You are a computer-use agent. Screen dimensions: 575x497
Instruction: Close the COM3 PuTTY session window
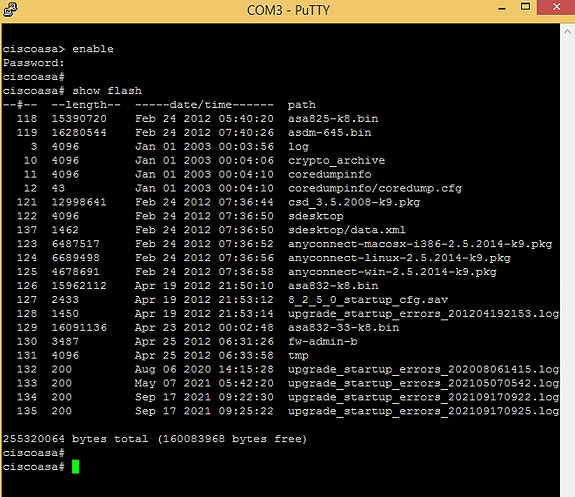556,7
